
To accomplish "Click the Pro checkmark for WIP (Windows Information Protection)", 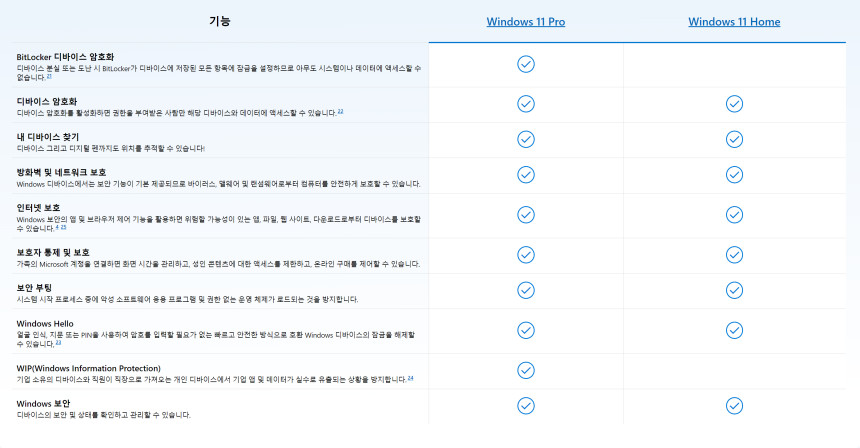I will pos(526,370).
